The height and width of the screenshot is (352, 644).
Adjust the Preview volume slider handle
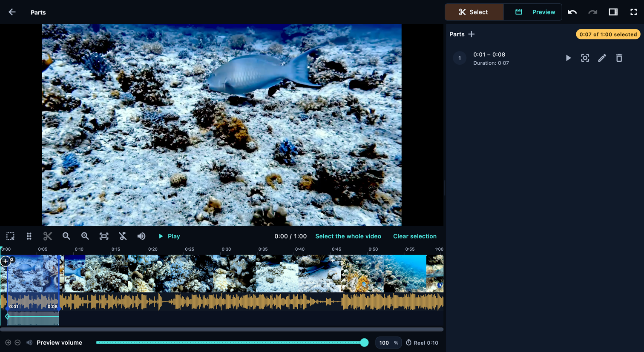pos(364,343)
